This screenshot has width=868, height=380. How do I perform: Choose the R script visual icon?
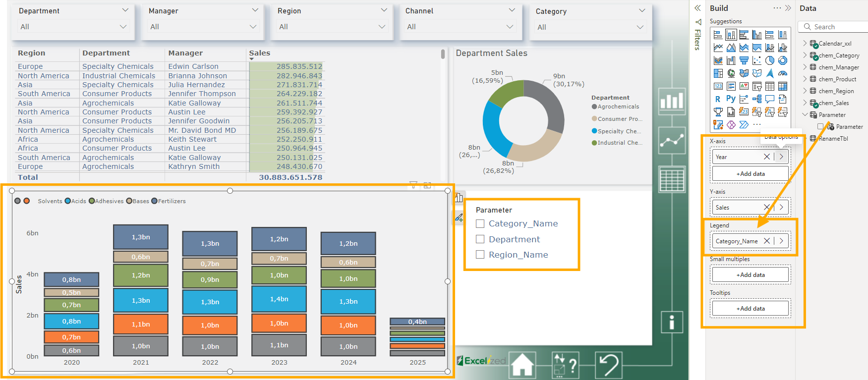coord(718,99)
